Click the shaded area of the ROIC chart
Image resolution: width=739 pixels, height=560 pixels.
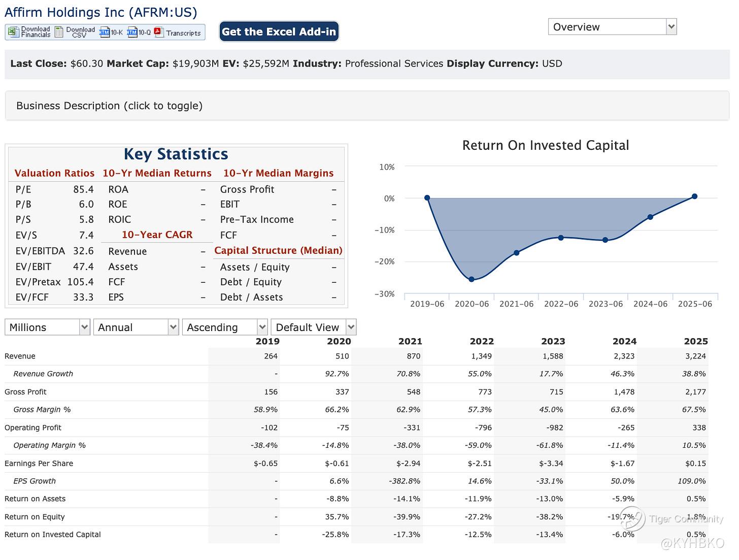click(x=508, y=223)
